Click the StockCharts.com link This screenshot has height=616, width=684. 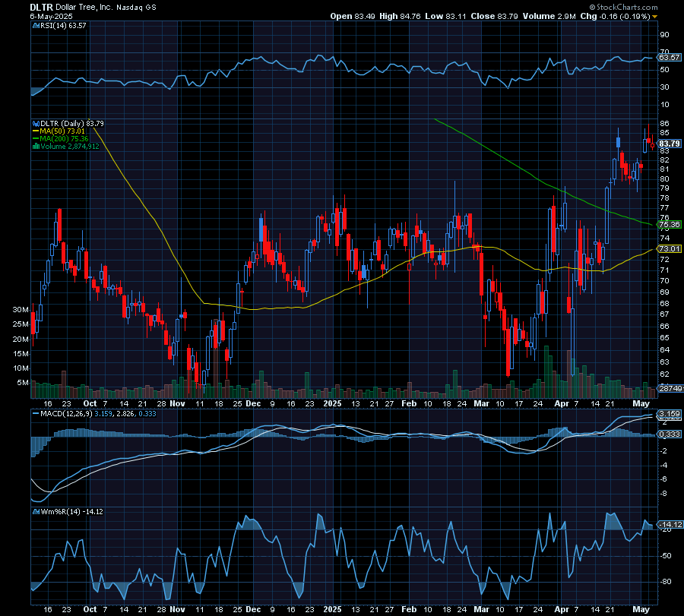[x=629, y=7]
